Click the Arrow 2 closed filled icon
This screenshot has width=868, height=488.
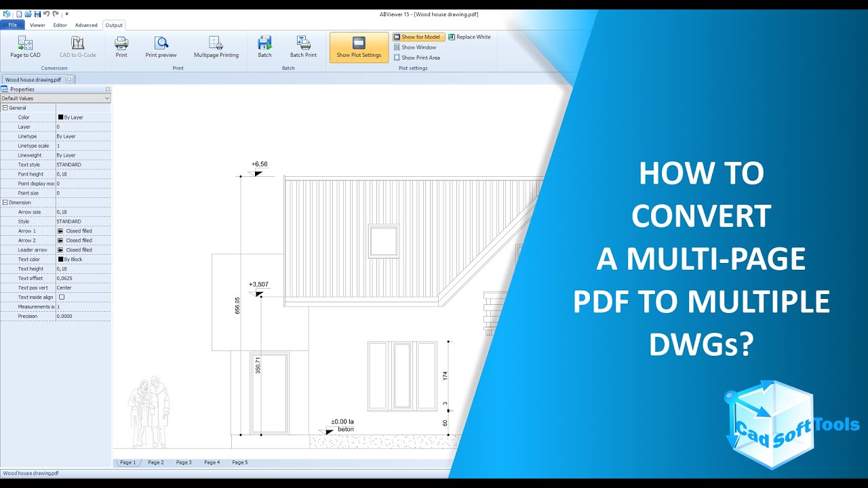[x=60, y=241]
